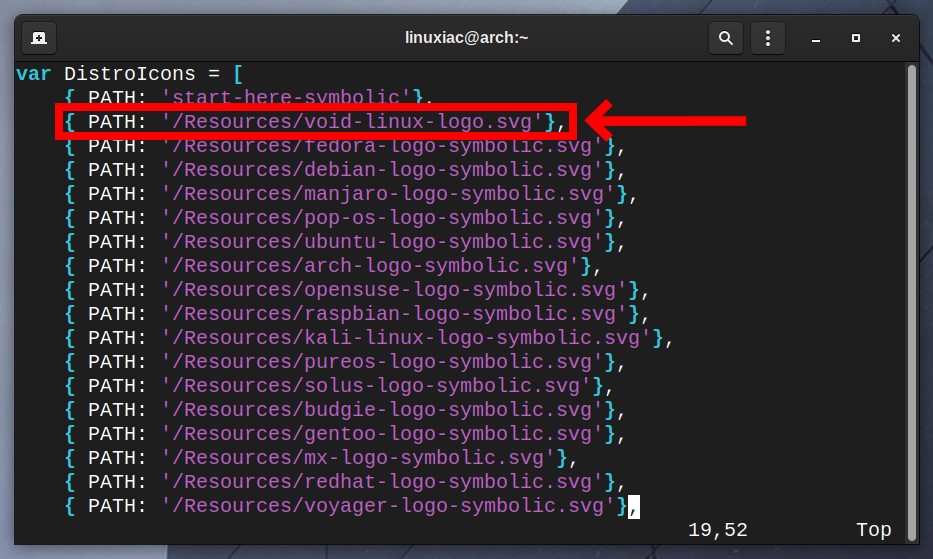Click the budgie-logo-symbolic.svg line
This screenshot has height=559, width=933.
[345, 410]
